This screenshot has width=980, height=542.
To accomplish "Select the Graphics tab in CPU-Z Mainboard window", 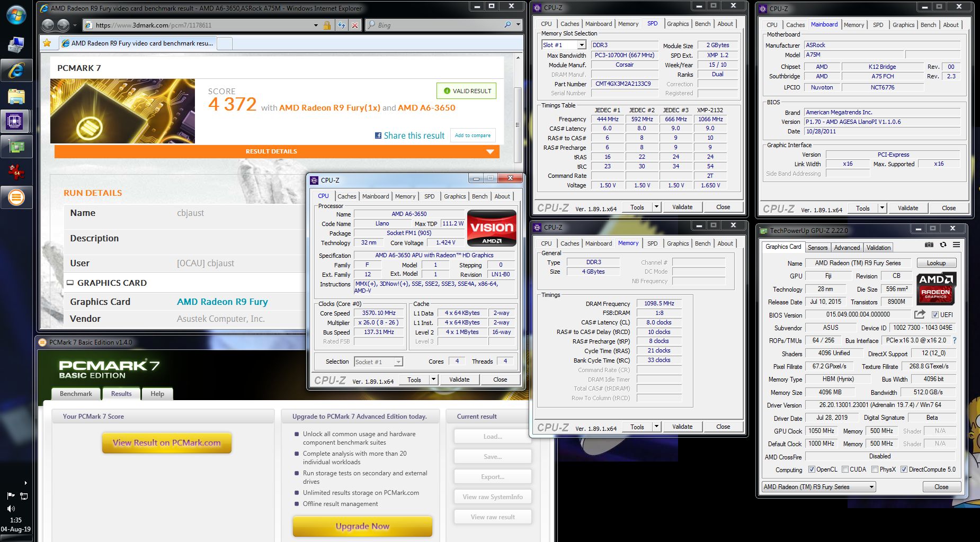I will point(903,24).
